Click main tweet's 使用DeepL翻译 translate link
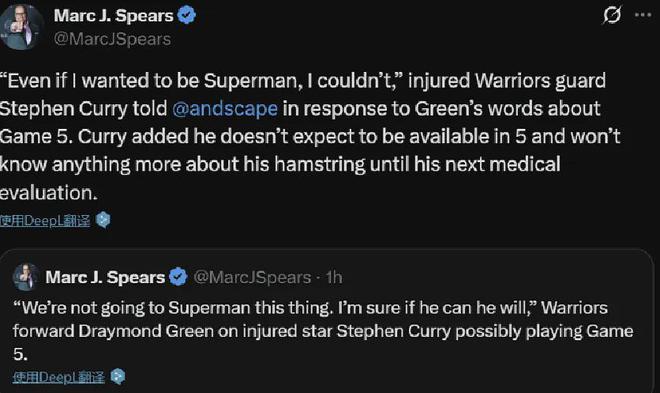The height and width of the screenshot is (393, 660). click(45, 220)
